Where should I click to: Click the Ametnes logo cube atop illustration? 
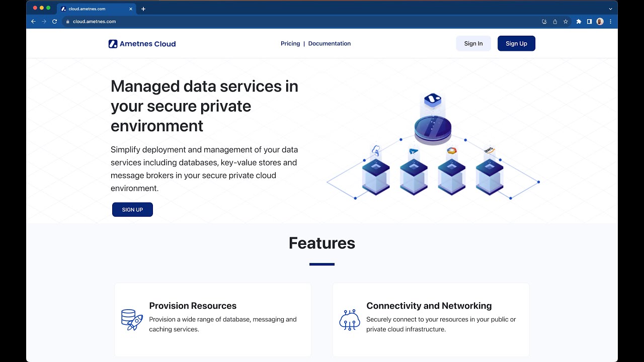coord(433,100)
